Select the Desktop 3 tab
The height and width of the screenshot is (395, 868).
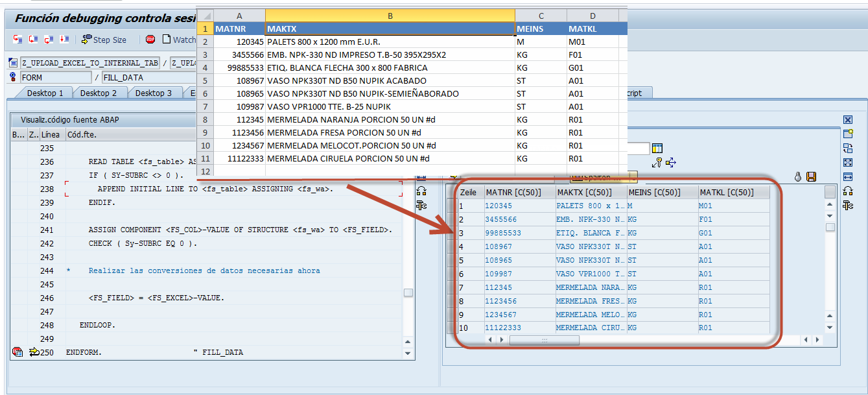(155, 93)
